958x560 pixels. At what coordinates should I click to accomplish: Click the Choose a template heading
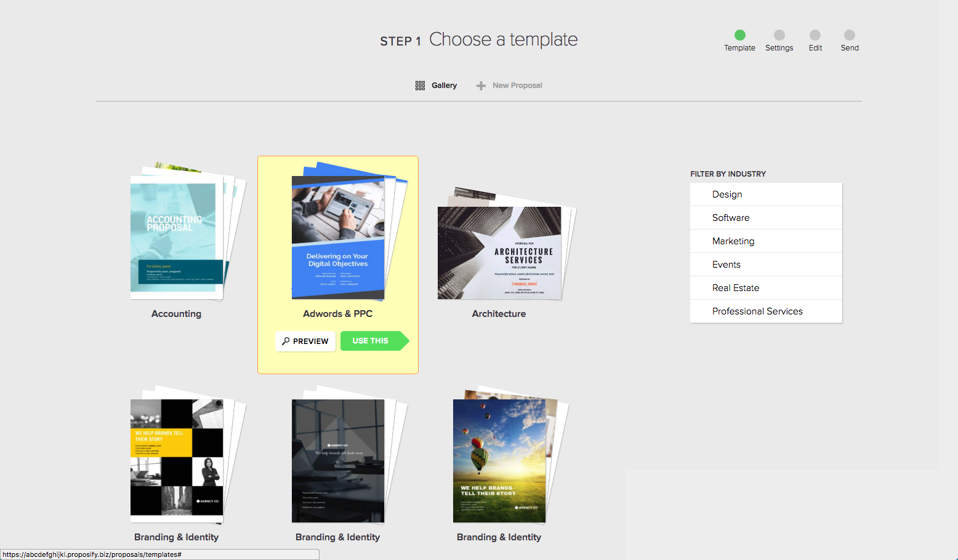[503, 39]
